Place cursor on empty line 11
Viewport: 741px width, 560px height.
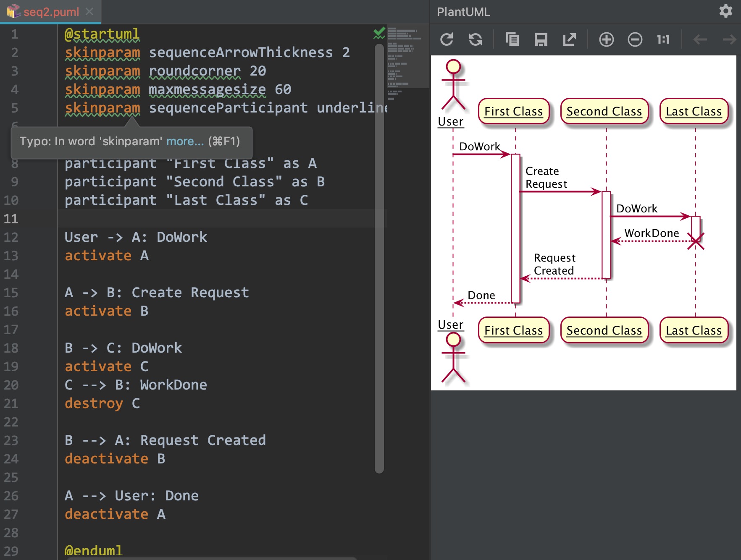[x=223, y=219]
